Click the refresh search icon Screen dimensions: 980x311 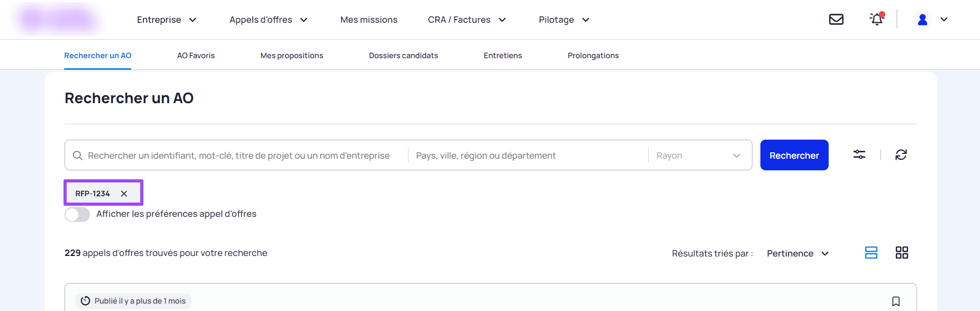(901, 154)
